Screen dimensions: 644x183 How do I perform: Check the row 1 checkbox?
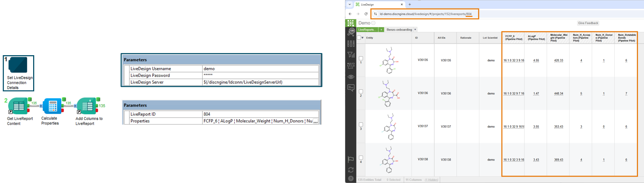[x=361, y=58]
